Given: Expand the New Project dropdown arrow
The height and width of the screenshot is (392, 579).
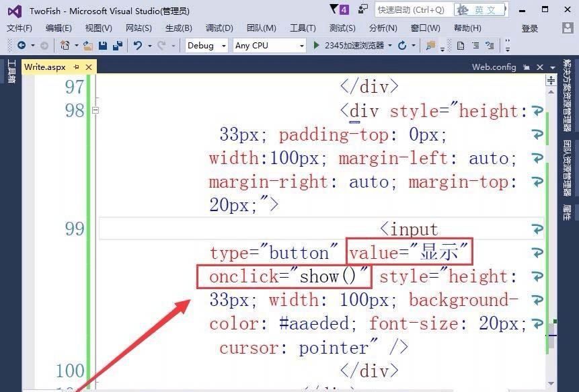Looking at the screenshot, I should [x=77, y=46].
